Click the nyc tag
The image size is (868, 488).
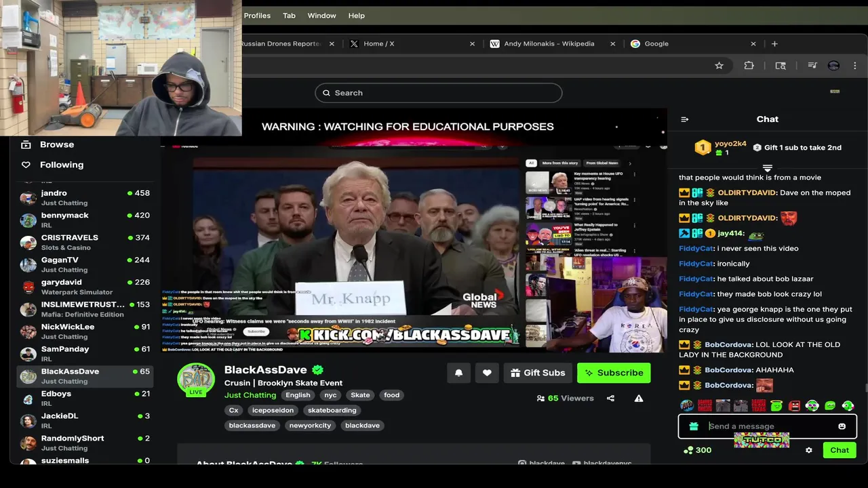[330, 395]
